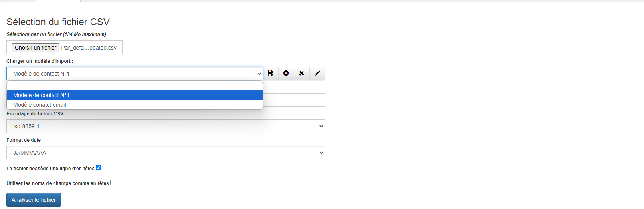
Task: Open the 'Charger un modèle d'import' dropdown
Action: click(135, 74)
